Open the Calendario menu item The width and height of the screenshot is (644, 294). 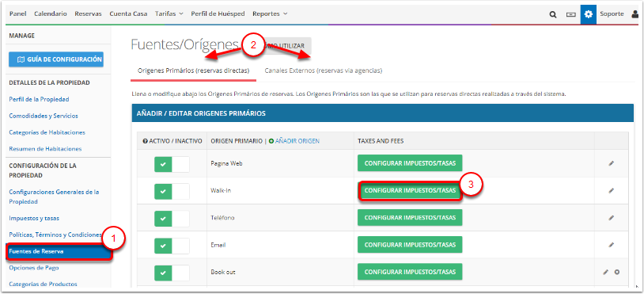(x=51, y=13)
